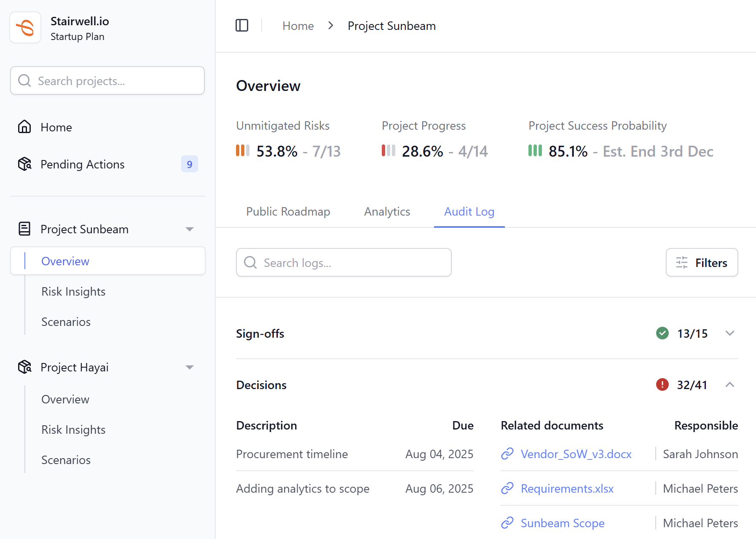Click the Filters sliders icon
Image resolution: width=756 pixels, height=539 pixels.
pos(681,262)
